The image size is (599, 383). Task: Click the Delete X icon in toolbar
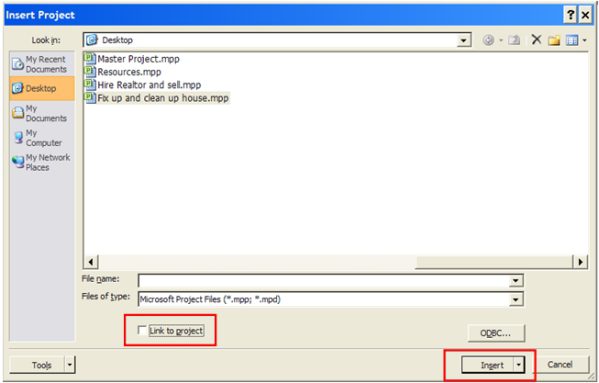[536, 39]
